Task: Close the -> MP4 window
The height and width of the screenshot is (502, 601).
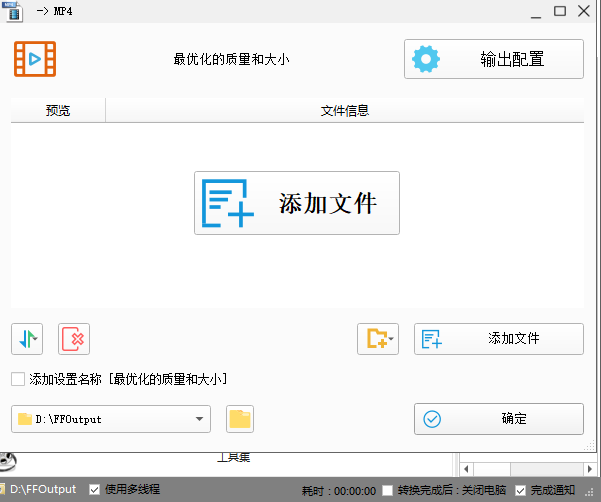Action: click(x=584, y=11)
